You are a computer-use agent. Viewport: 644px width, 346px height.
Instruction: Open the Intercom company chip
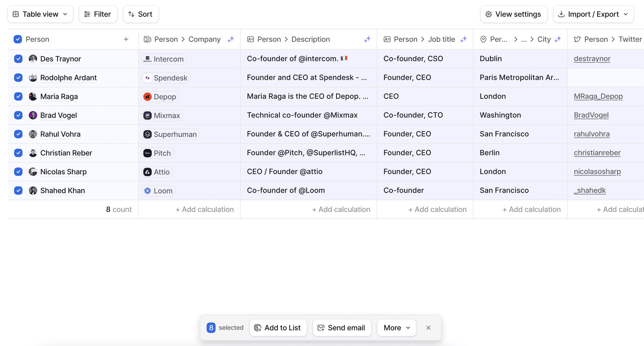(x=164, y=59)
